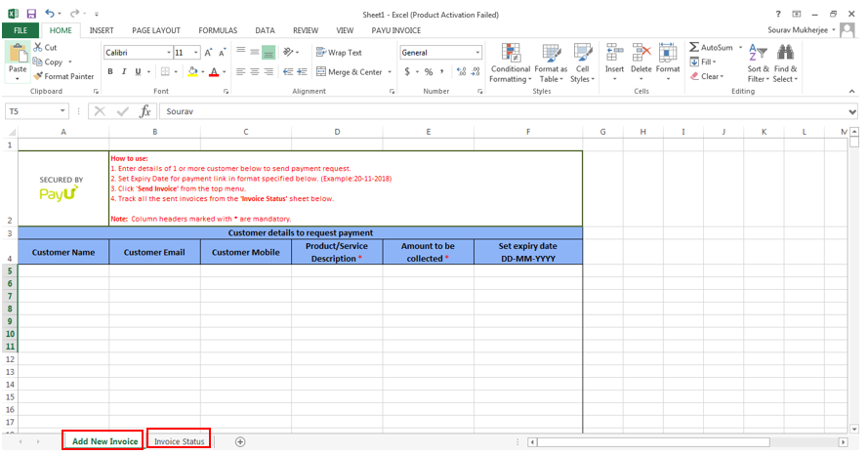Click the Cut scissors icon

(38, 48)
